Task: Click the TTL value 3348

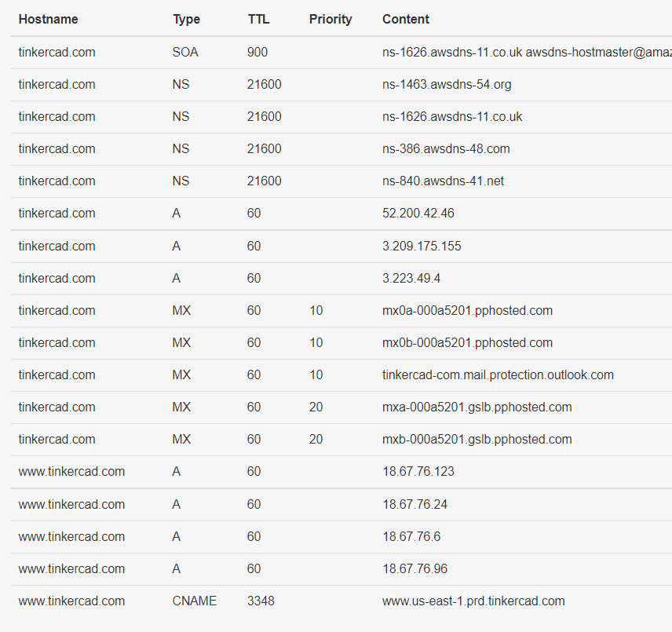Action: [x=261, y=601]
